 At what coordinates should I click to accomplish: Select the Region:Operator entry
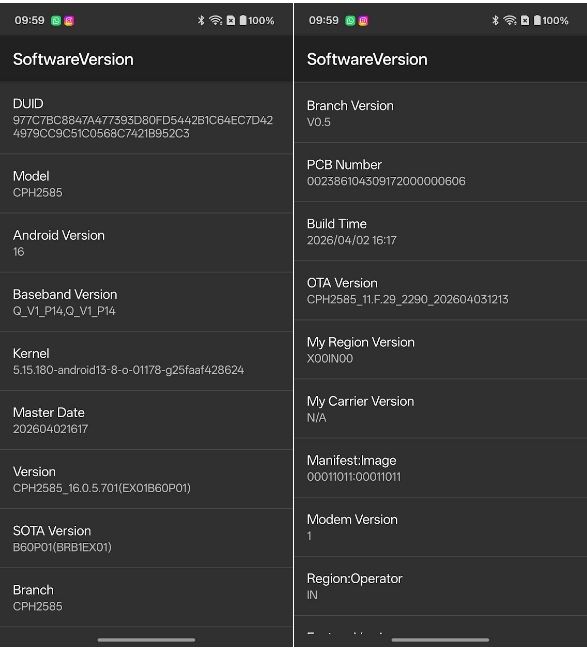click(441, 586)
